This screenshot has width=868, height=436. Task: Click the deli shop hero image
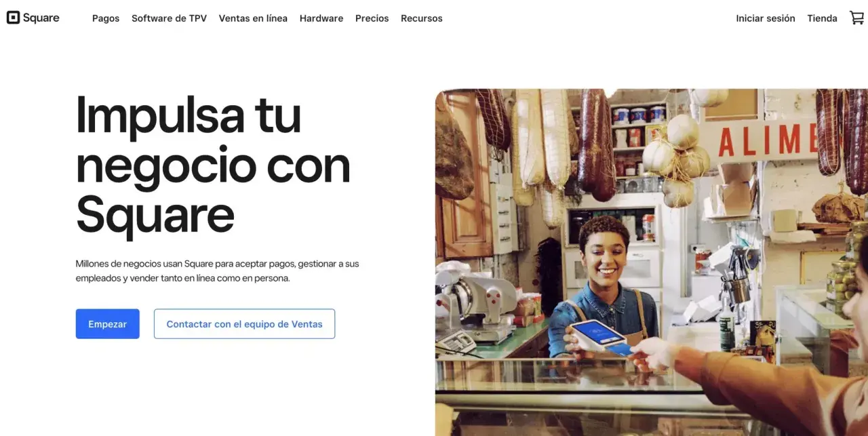652,262
